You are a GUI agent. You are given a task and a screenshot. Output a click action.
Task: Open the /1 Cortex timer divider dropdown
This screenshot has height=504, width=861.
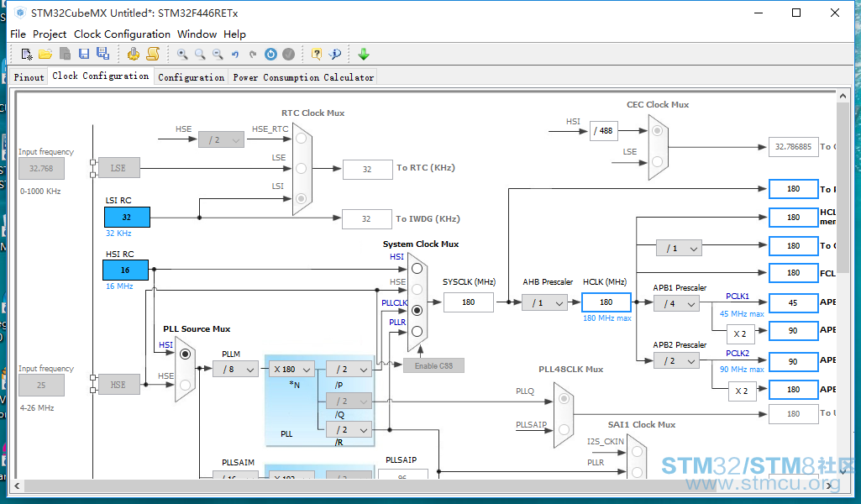pyautogui.click(x=680, y=248)
